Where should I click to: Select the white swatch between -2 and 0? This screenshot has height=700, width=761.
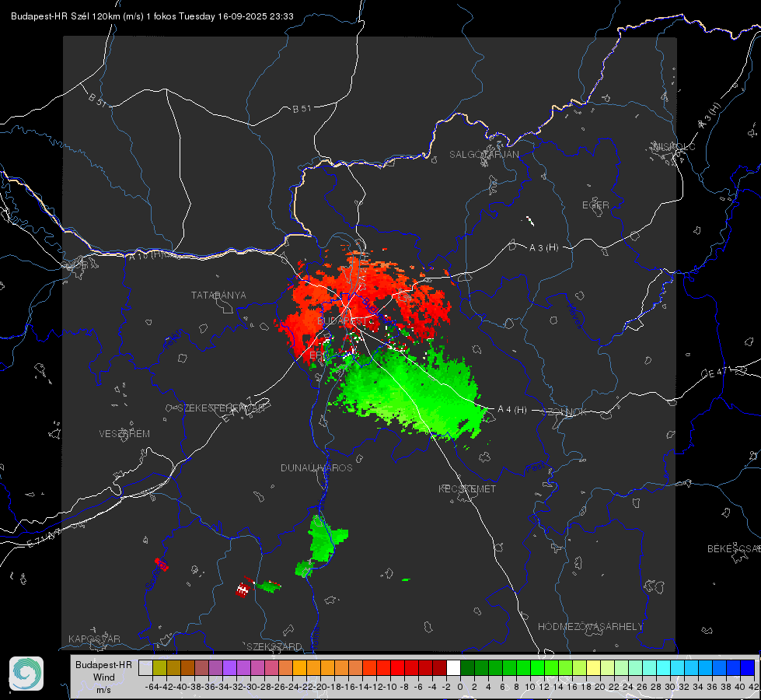pos(453,667)
